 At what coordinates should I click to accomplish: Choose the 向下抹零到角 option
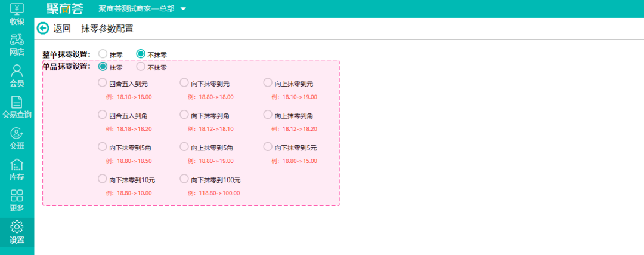[184, 115]
